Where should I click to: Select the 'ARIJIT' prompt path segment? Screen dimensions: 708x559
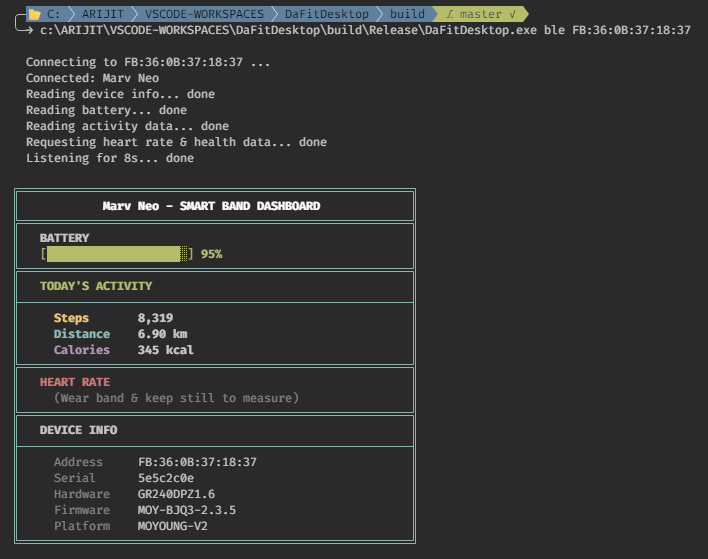(102, 14)
